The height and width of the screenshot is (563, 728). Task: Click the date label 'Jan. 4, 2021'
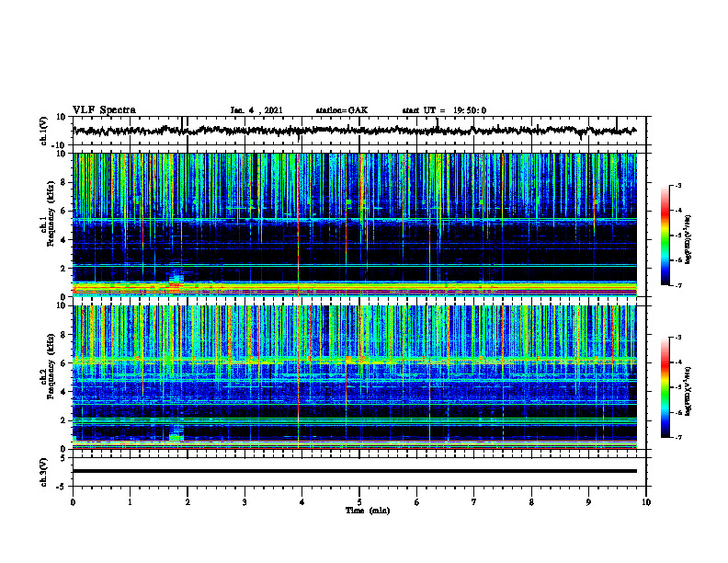point(256,110)
